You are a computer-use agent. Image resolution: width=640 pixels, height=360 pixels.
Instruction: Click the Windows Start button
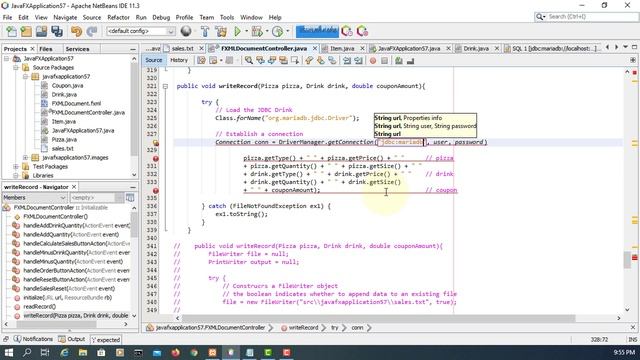pyautogui.click(x=9, y=352)
